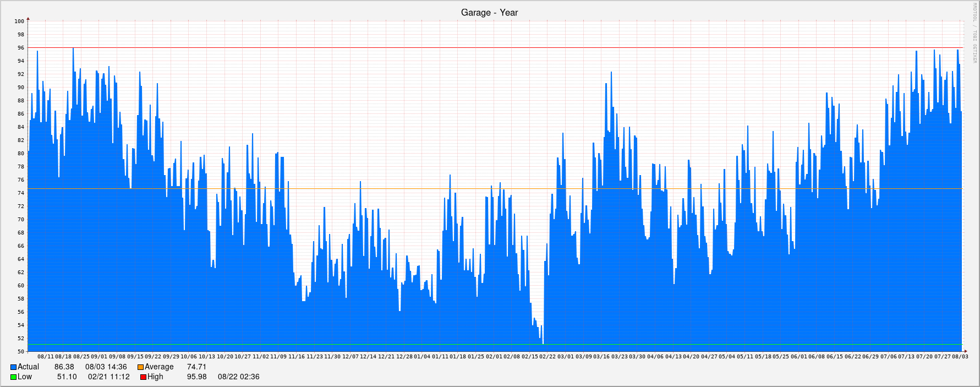Screen dimensions: 980x387
Task: Click the x-axis date 04/06
Action: click(655, 357)
